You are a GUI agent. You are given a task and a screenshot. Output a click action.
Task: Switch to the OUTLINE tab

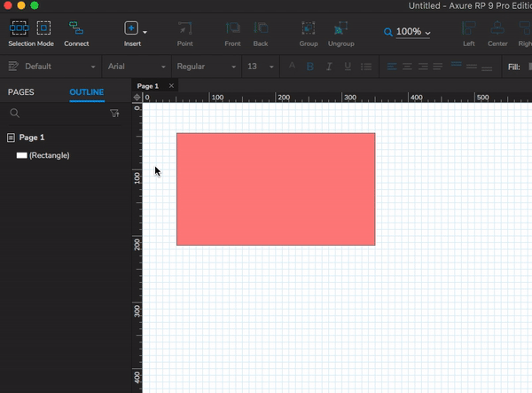[87, 92]
